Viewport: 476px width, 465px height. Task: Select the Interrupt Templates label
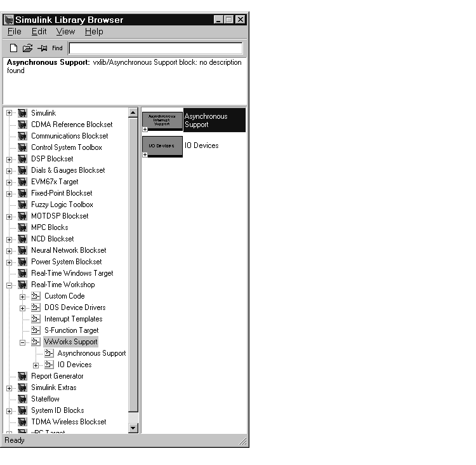coord(74,319)
